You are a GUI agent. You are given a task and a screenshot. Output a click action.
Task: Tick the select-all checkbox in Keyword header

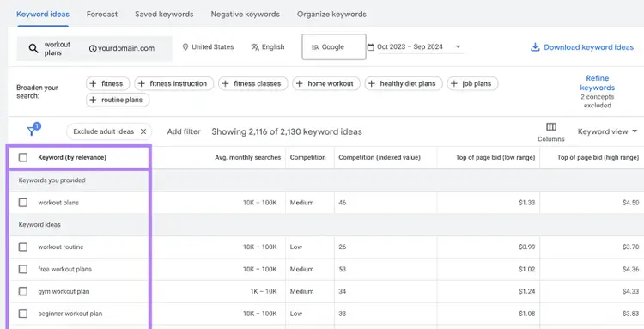(23, 157)
